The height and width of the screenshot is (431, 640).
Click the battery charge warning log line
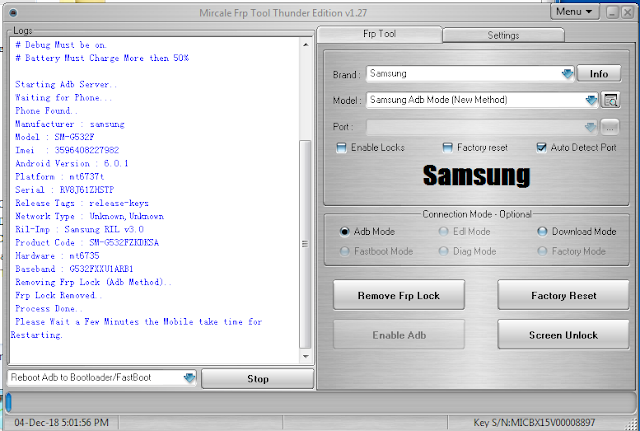(x=102, y=58)
